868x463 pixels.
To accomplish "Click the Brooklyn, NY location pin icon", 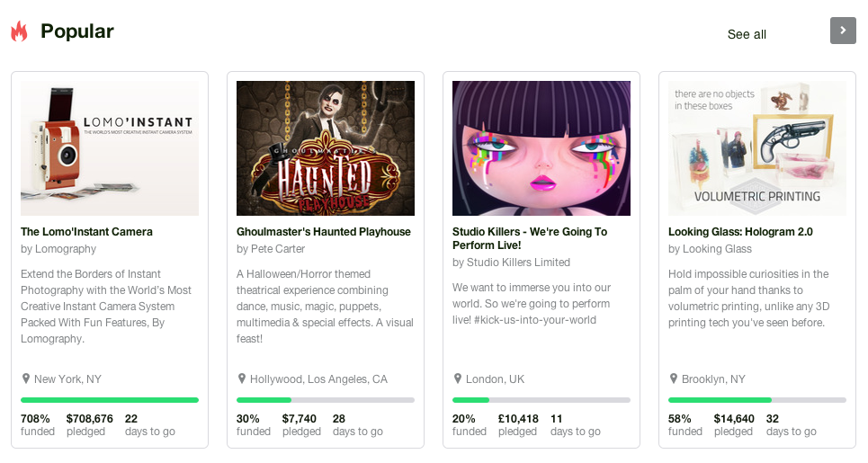I will (x=674, y=378).
